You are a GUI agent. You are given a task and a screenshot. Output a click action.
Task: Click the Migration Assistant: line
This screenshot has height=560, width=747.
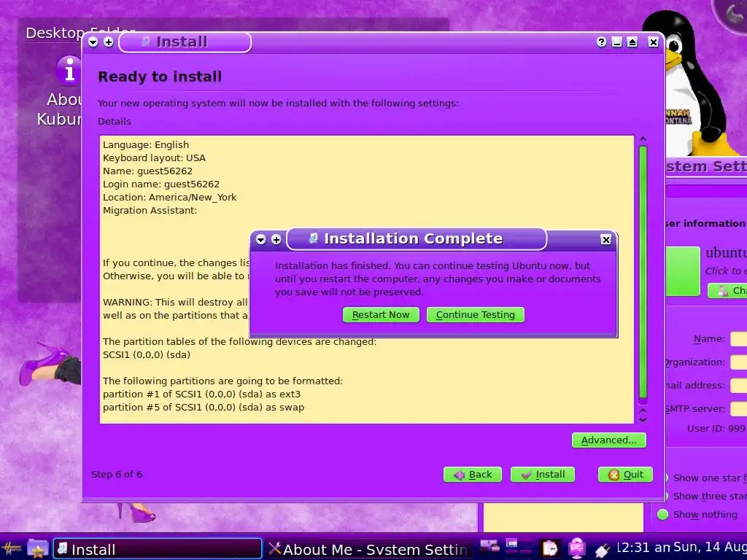(x=150, y=211)
